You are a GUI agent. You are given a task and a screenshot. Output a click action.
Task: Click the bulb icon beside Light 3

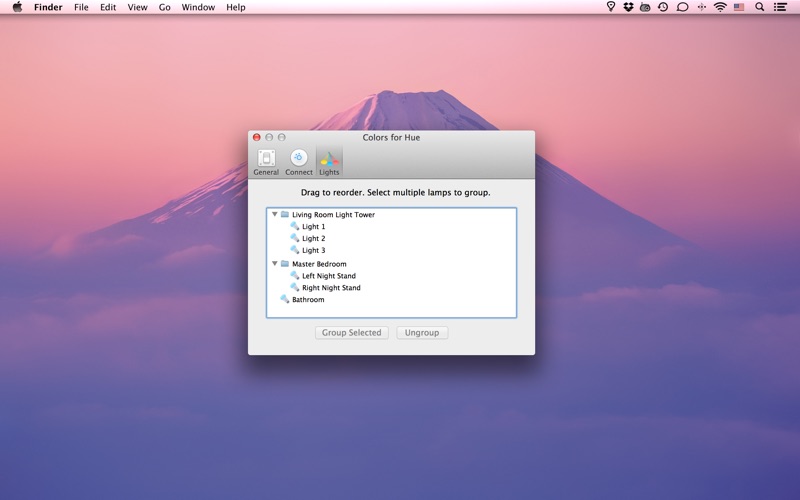pos(294,249)
